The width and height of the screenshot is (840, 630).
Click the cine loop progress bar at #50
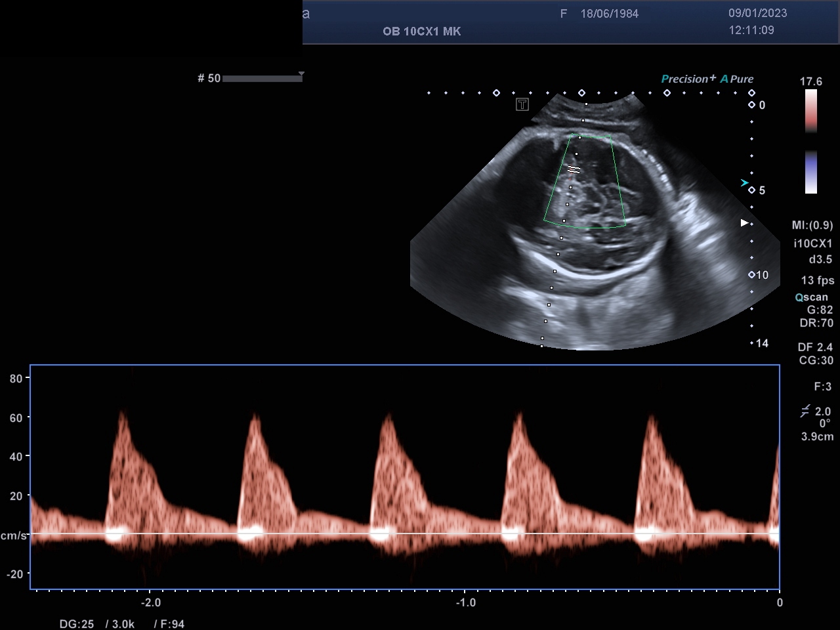click(x=262, y=79)
